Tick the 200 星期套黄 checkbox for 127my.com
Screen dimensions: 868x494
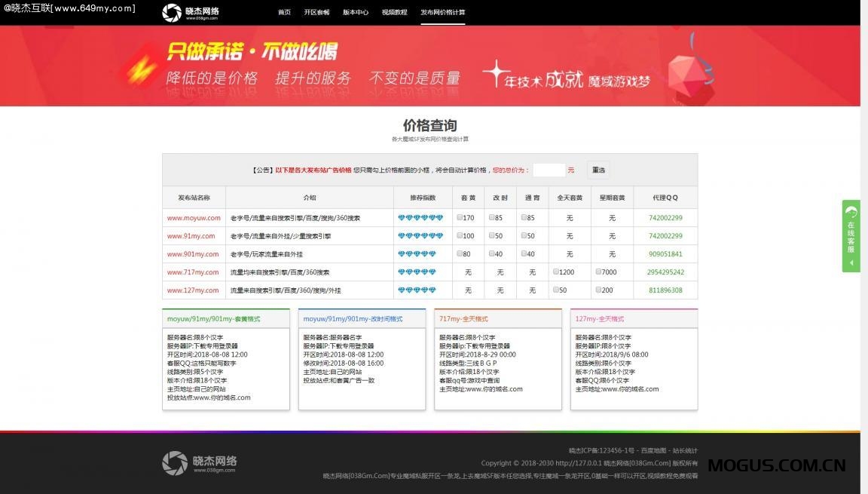click(x=598, y=290)
